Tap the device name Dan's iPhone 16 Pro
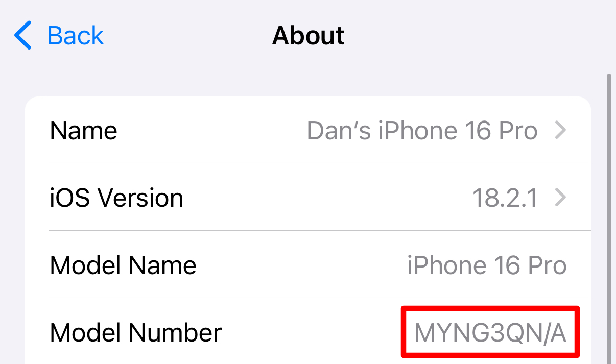 422,131
